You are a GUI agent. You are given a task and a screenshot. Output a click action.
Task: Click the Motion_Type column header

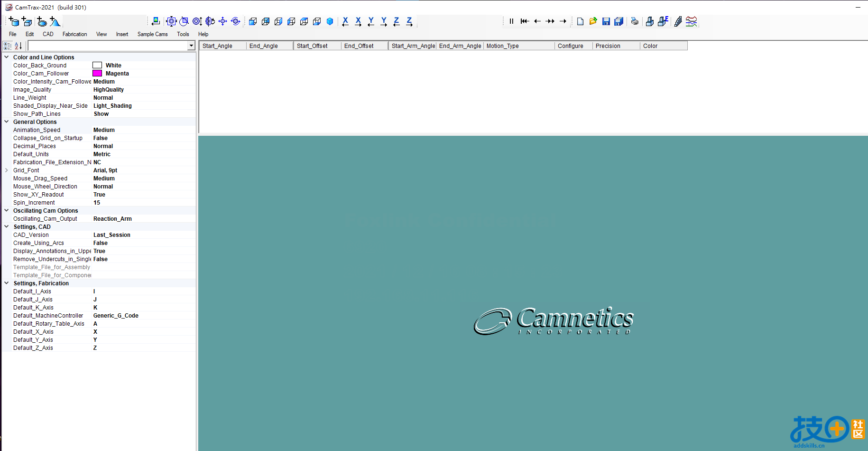pos(519,46)
